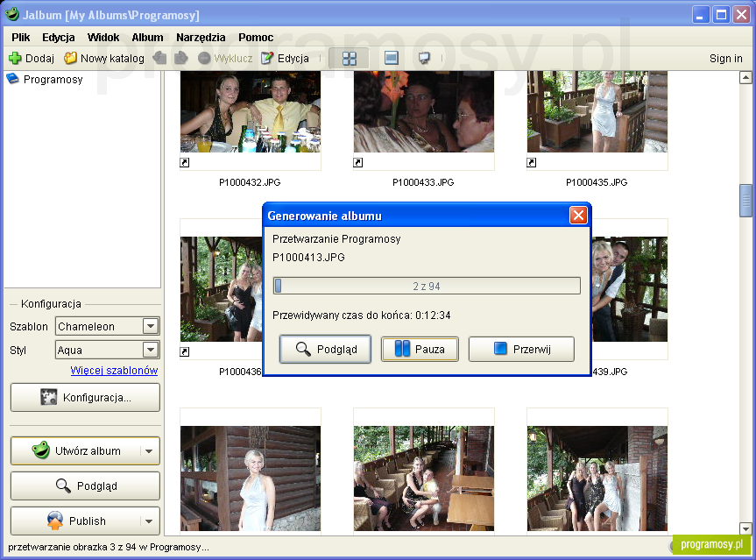
Task: Open the Szablon Chameleon dropdown
Action: [151, 326]
